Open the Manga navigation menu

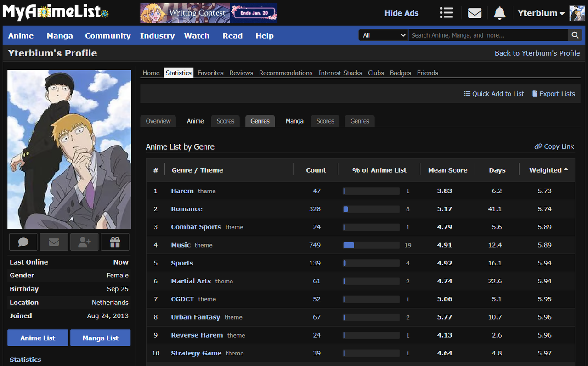click(x=60, y=35)
